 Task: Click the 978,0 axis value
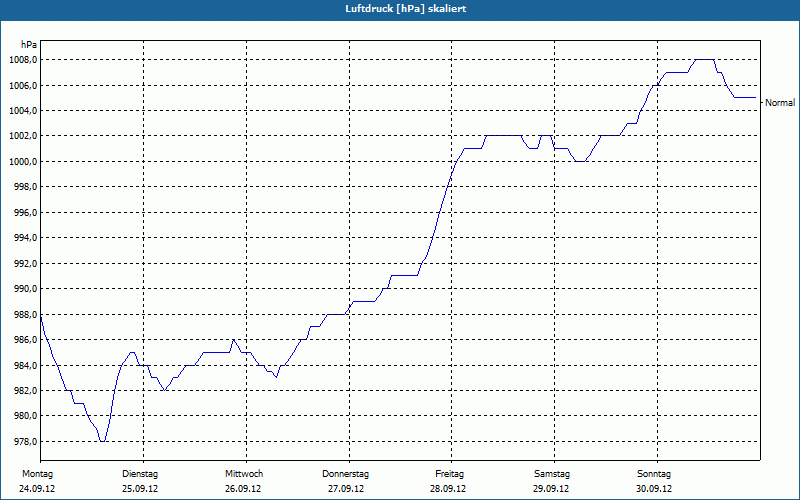pos(25,441)
